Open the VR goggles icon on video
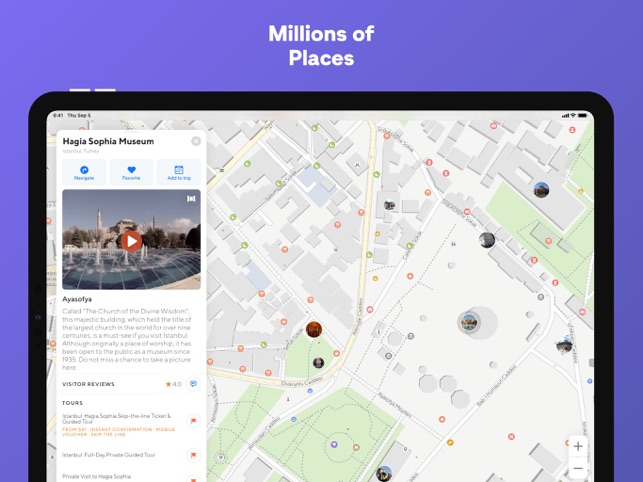 pos(191,199)
